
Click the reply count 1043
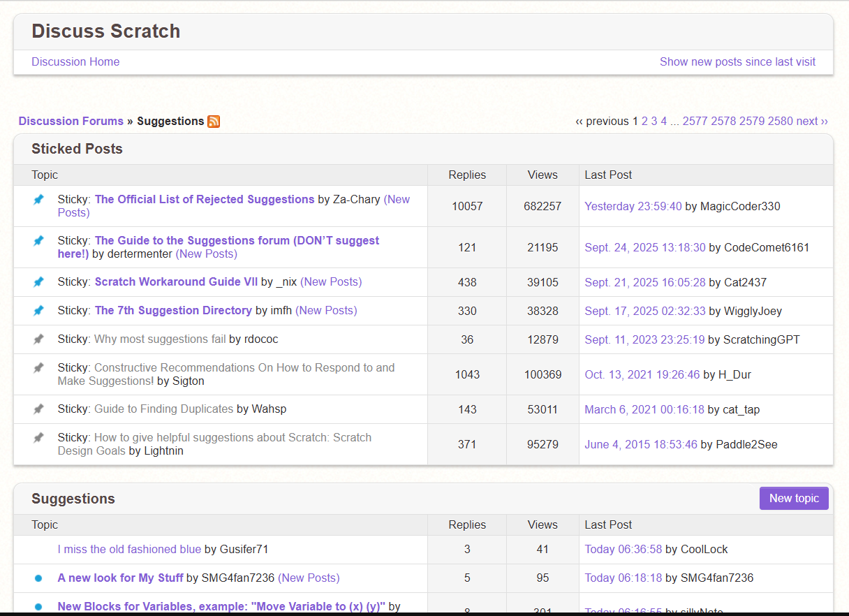467,374
